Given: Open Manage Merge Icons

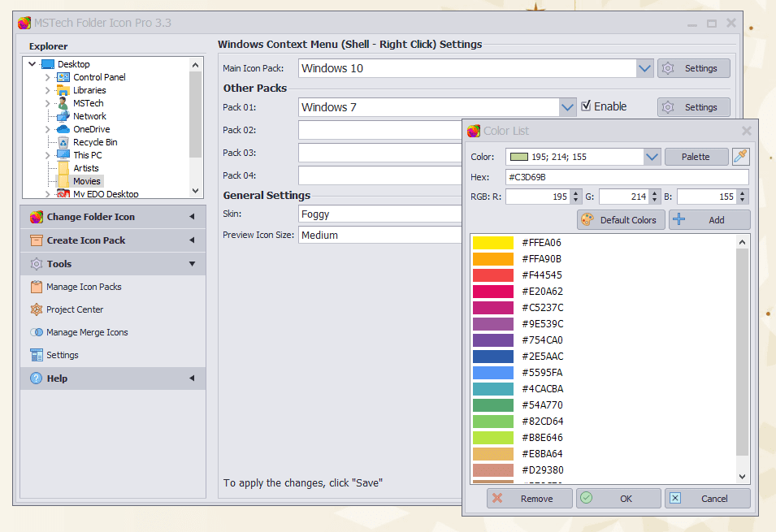Looking at the screenshot, I should [x=87, y=332].
